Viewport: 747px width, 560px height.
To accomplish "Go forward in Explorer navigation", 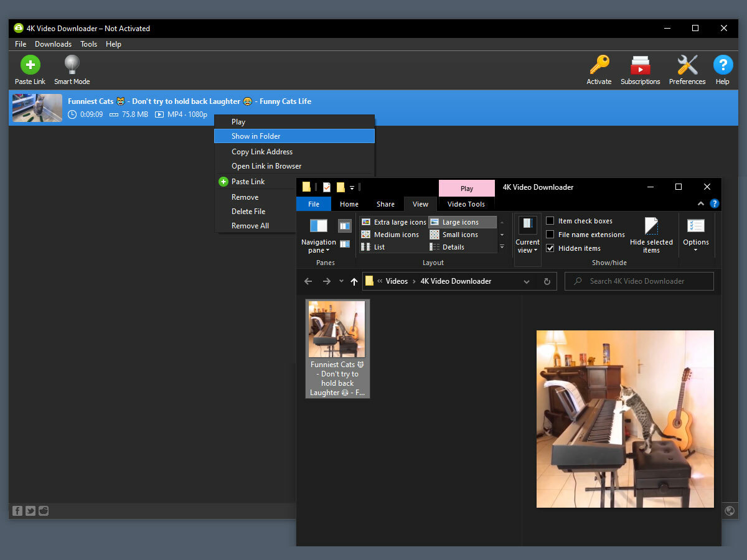I will click(x=327, y=281).
